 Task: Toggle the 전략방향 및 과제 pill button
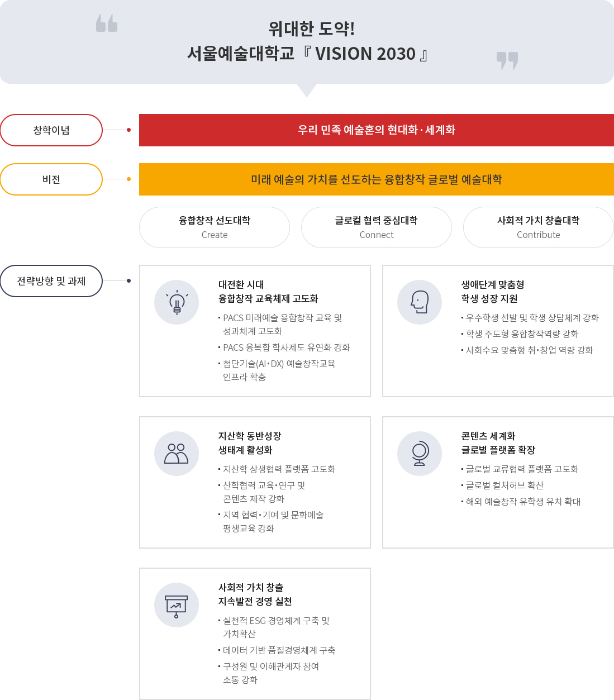click(x=51, y=281)
